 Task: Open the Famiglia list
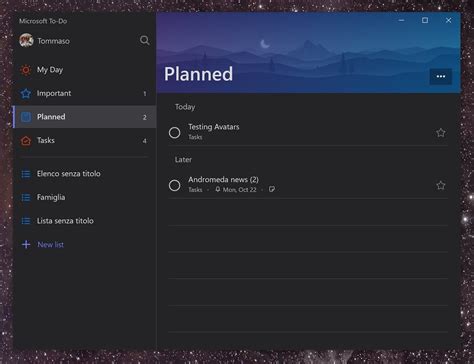pos(85,197)
